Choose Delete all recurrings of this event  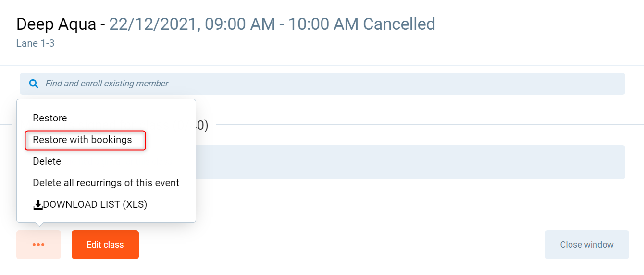point(106,183)
